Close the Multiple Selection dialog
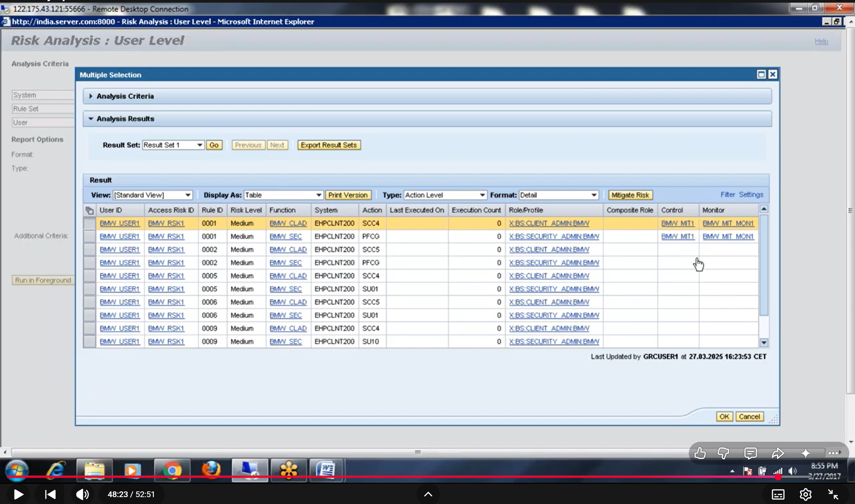 772,74
